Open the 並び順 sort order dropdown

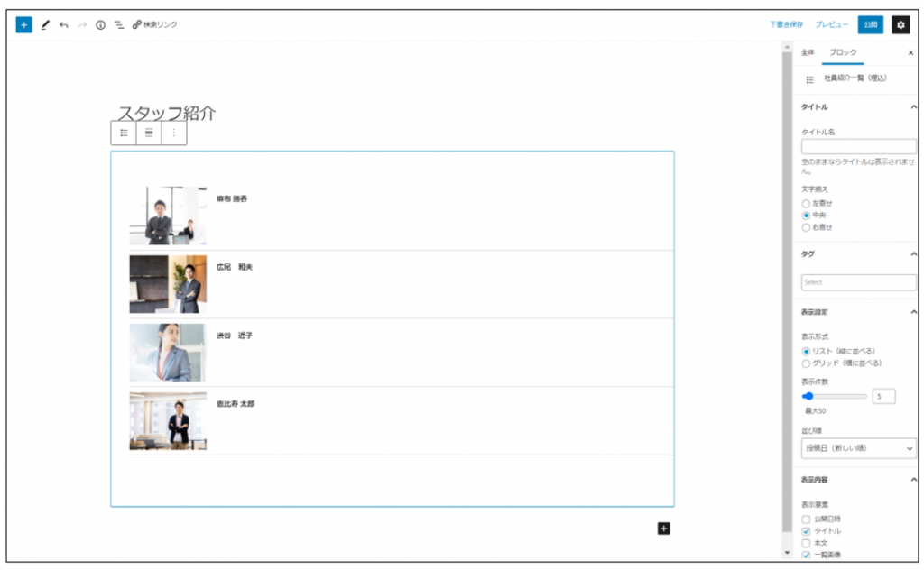coord(858,448)
